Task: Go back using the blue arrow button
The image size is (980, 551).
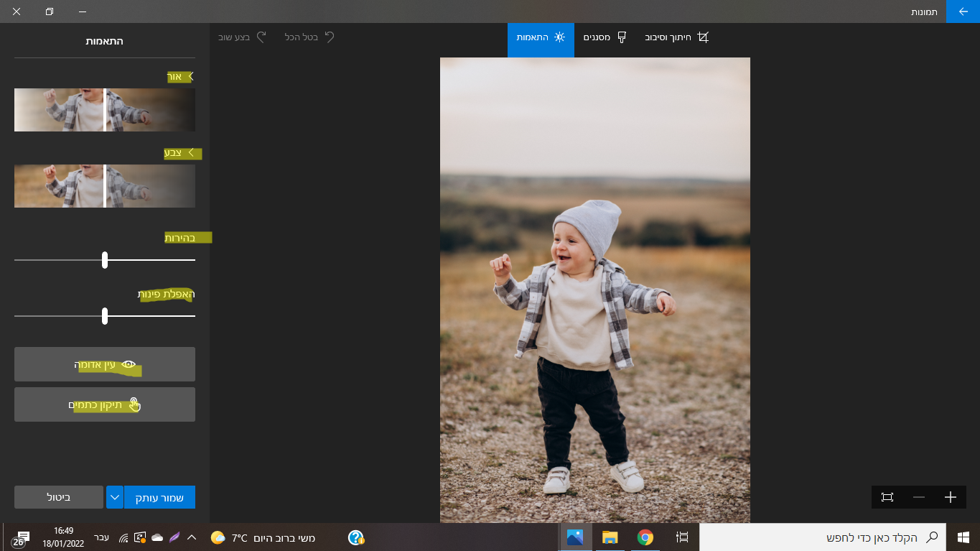Action: click(x=963, y=11)
